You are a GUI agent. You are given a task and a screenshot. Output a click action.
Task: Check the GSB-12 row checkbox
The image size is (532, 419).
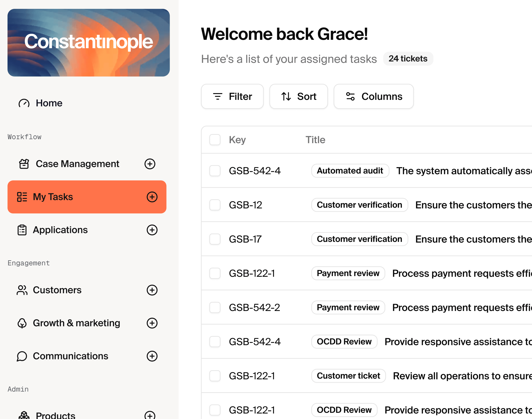(215, 205)
